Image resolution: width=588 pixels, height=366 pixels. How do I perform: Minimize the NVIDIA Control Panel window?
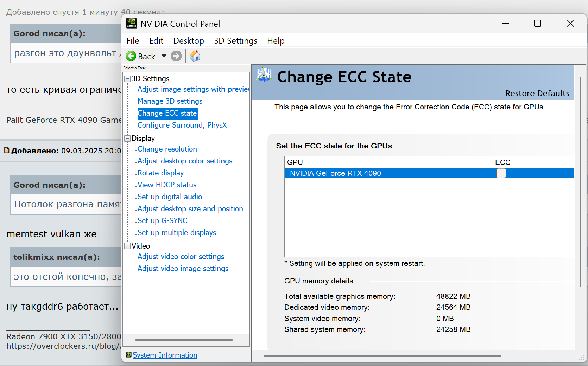point(506,23)
